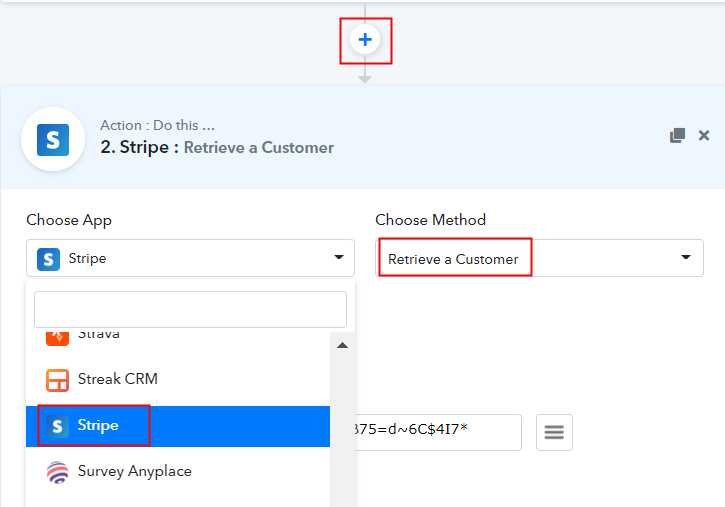Focus the app search field in dropdown
The image size is (725, 507).
(190, 309)
